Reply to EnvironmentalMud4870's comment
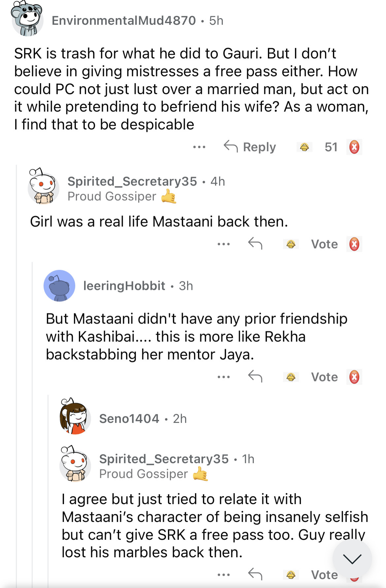Image resolution: width=386 pixels, height=588 pixels. [x=250, y=147]
